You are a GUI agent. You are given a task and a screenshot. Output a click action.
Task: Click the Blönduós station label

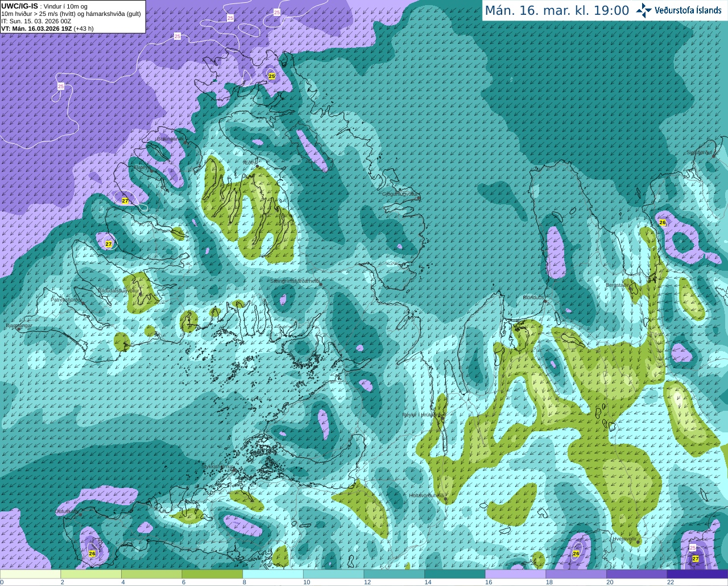(x=533, y=298)
